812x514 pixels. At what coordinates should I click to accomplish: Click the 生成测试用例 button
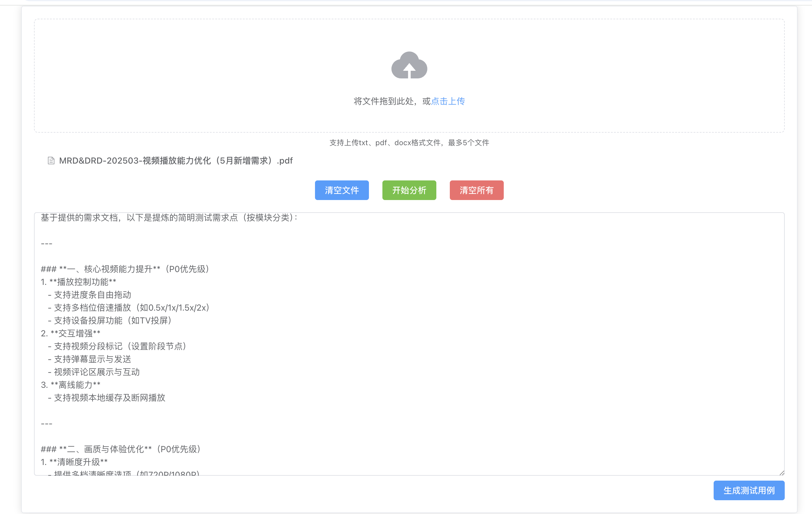(749, 490)
